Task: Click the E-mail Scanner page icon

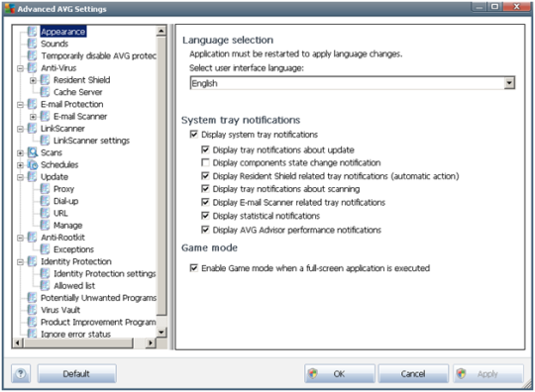Action: point(45,116)
